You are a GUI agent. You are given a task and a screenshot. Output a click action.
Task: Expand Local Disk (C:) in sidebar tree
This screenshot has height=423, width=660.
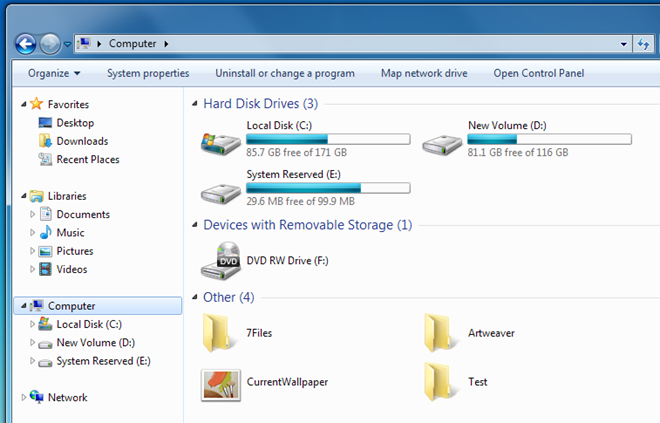point(32,324)
